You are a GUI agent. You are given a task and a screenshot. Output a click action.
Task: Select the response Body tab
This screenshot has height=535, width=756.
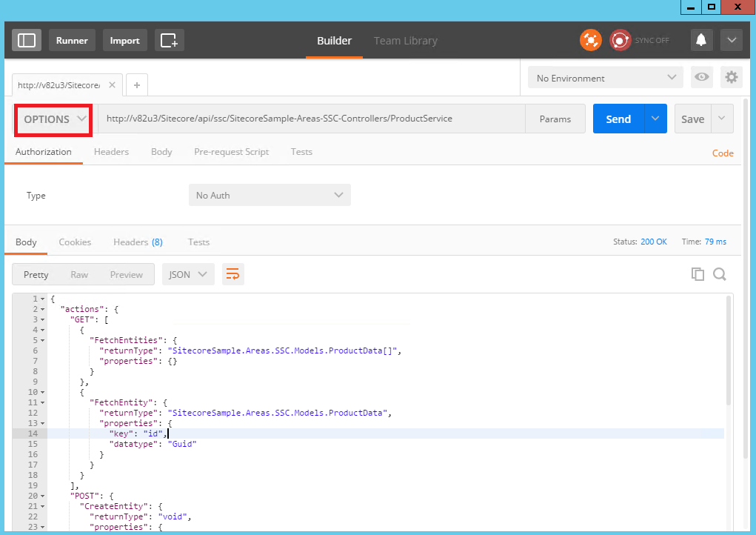[26, 242]
